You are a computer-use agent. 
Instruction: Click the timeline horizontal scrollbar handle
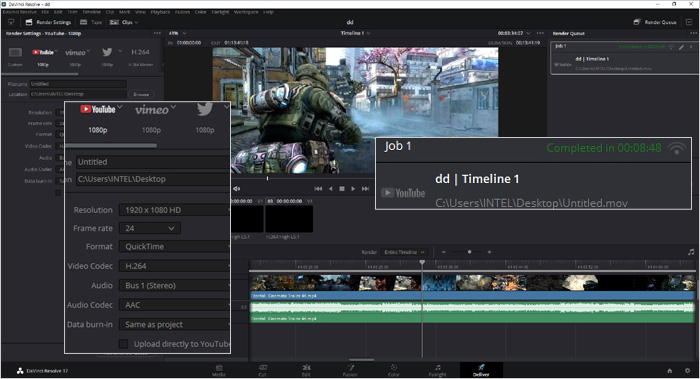point(361,360)
